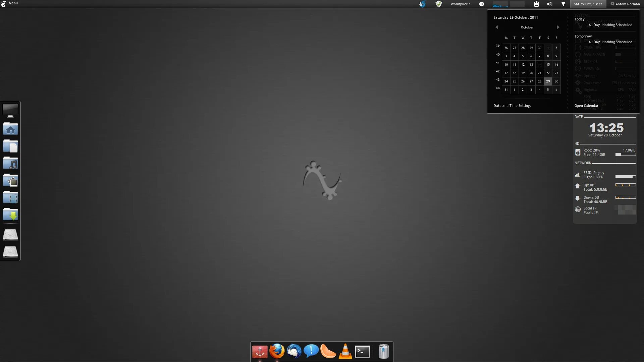
Task: Open the Trash can in dock
Action: 383,351
